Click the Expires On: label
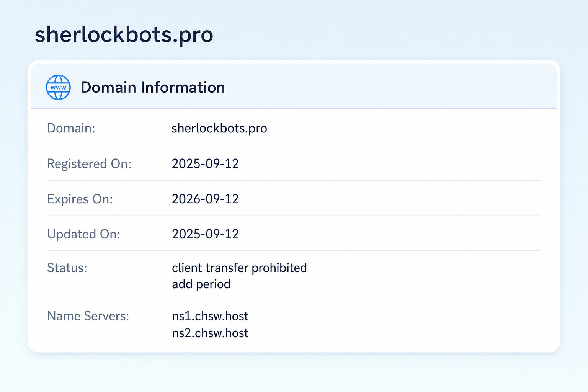588x392 pixels. coord(80,199)
